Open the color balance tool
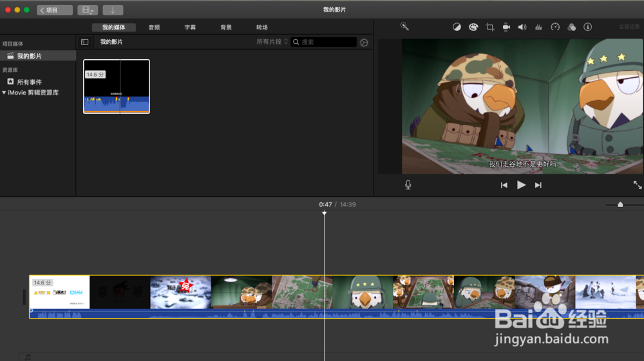The height and width of the screenshot is (361, 644). point(457,27)
